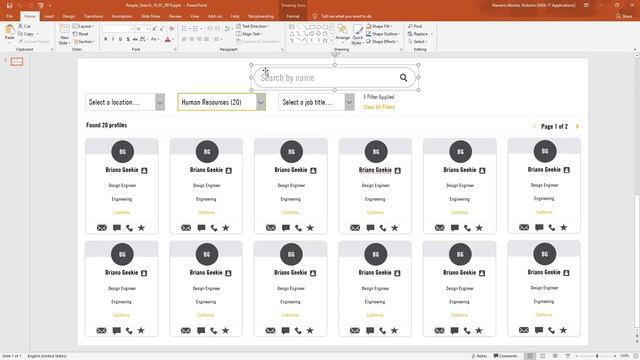
Task: Click Find in the Editing group
Action: coord(415,26)
